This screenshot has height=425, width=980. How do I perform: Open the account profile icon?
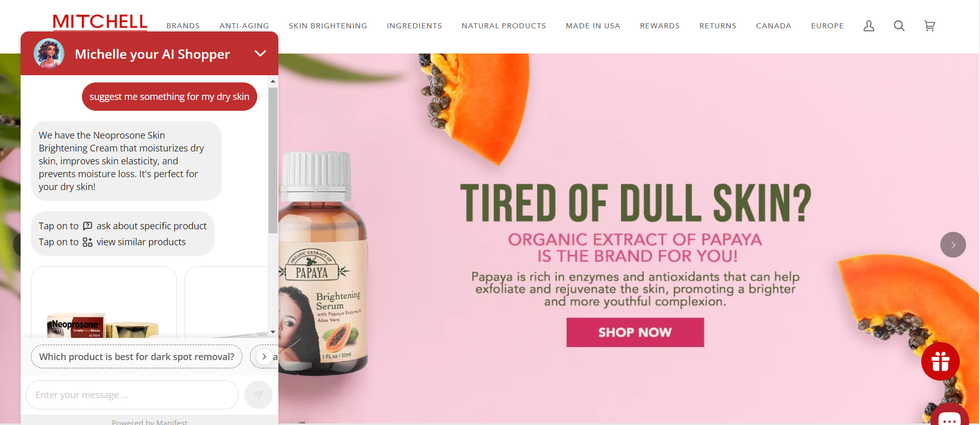point(869,26)
